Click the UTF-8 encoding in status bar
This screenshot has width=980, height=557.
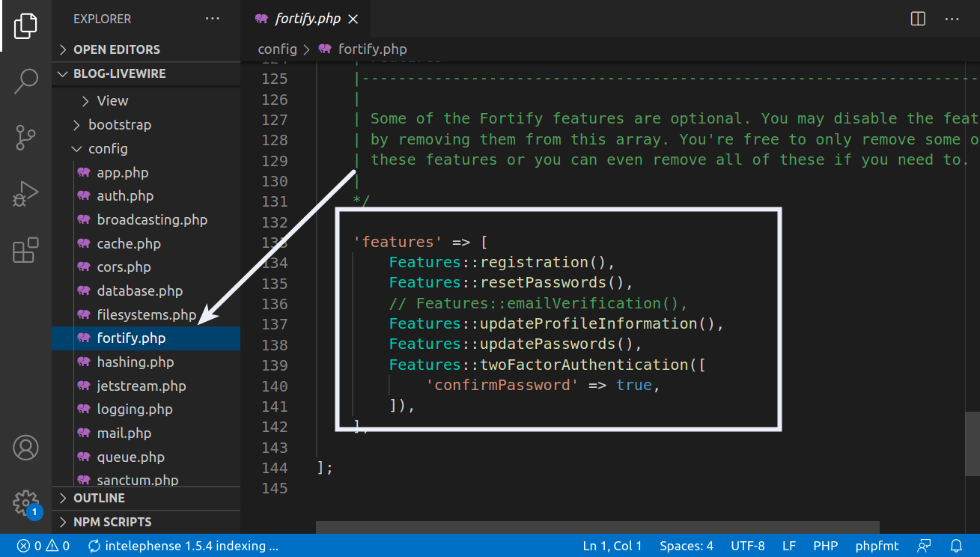[747, 546]
